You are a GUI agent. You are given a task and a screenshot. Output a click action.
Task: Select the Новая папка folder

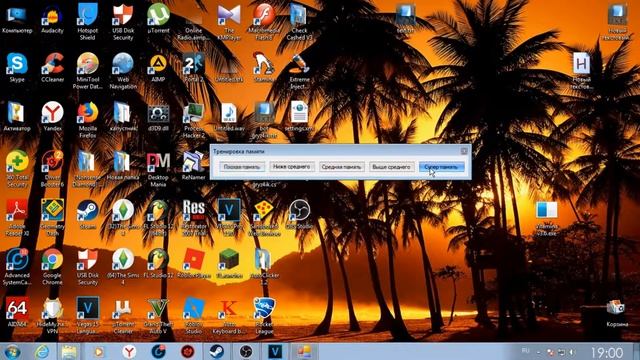click(x=123, y=166)
